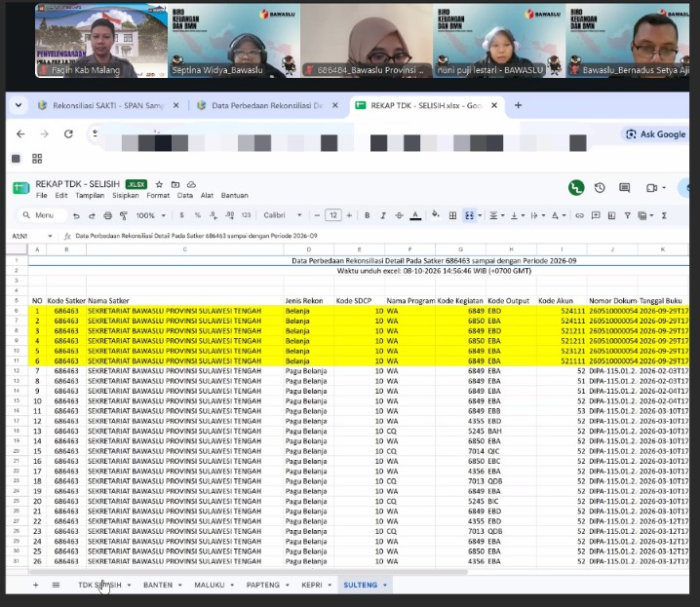Open the version history clock icon

600,188
